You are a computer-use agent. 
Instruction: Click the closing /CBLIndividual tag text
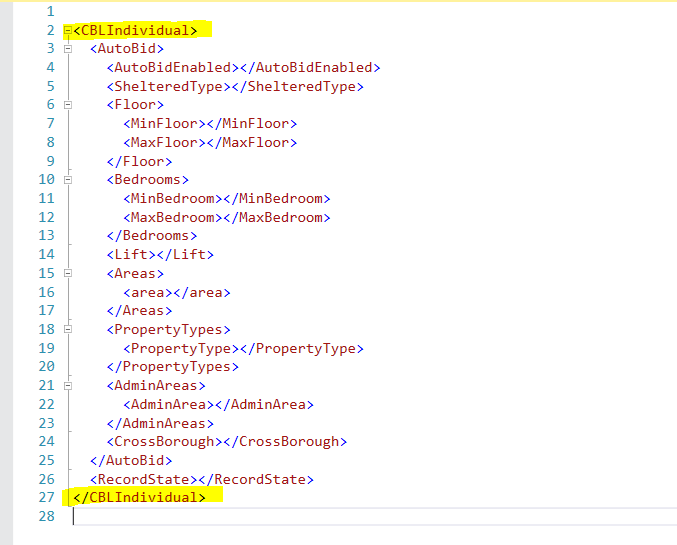point(139,497)
